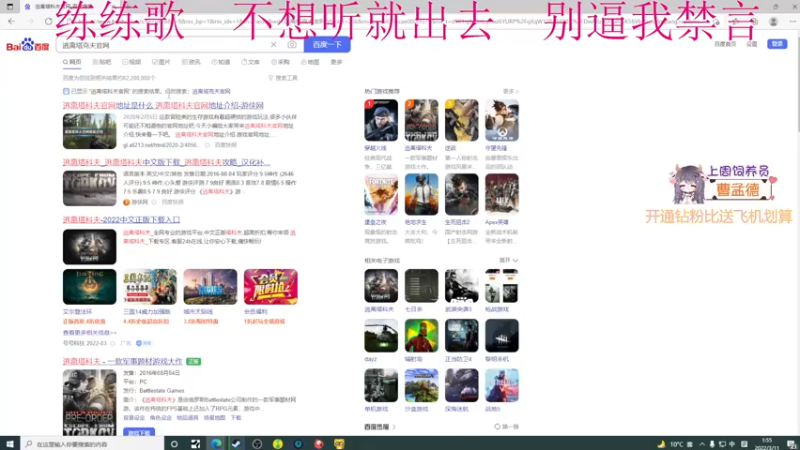Click the blue 游戏下载 button at bottom

pos(139,433)
